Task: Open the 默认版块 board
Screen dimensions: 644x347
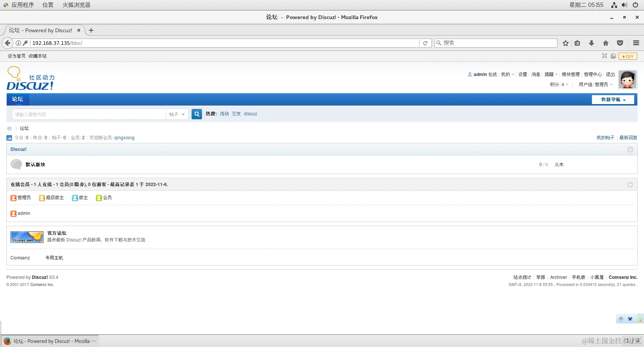Action: (x=35, y=165)
